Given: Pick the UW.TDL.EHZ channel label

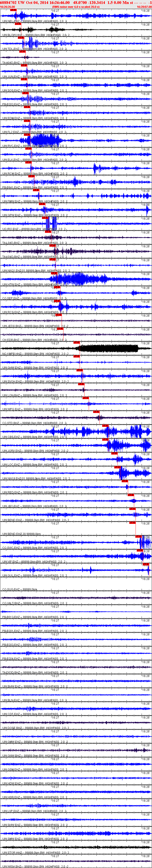Looking at the screenshot, I should (x=34, y=49).
